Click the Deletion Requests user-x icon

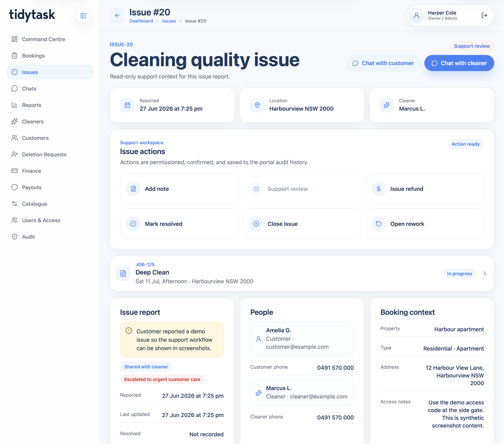(15, 154)
